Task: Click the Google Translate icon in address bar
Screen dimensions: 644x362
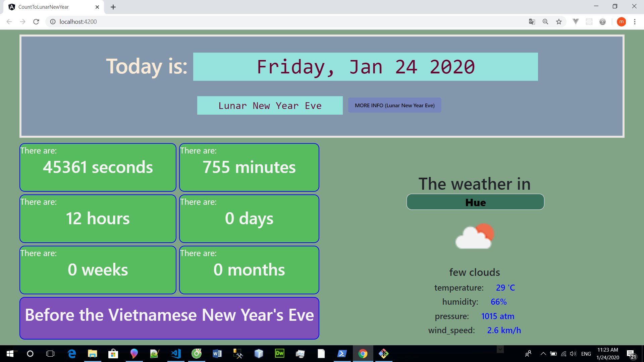Action: pos(532,22)
